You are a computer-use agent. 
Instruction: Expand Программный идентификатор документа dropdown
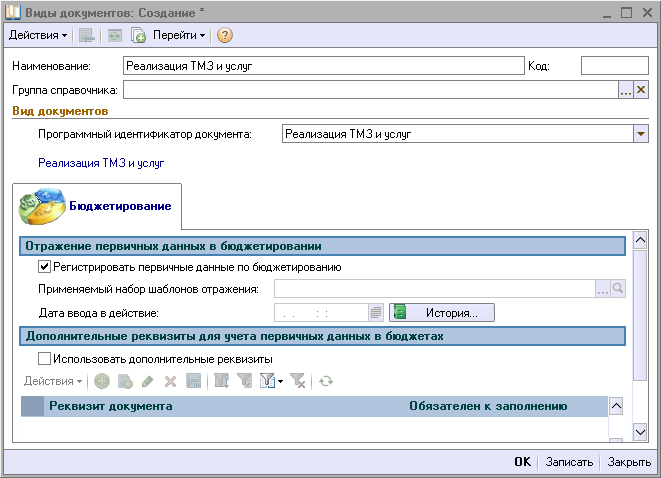[640, 132]
